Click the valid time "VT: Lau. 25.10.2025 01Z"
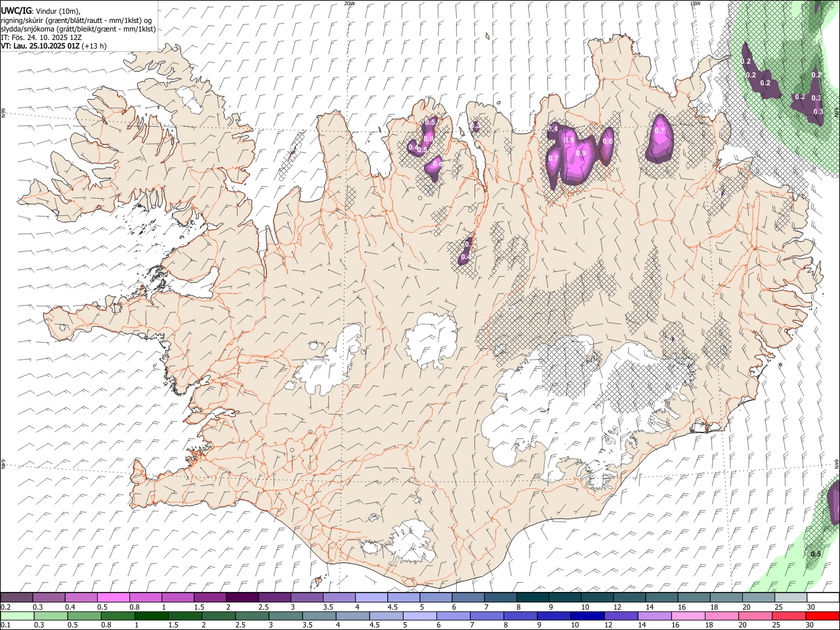The height and width of the screenshot is (630, 840). point(41,46)
